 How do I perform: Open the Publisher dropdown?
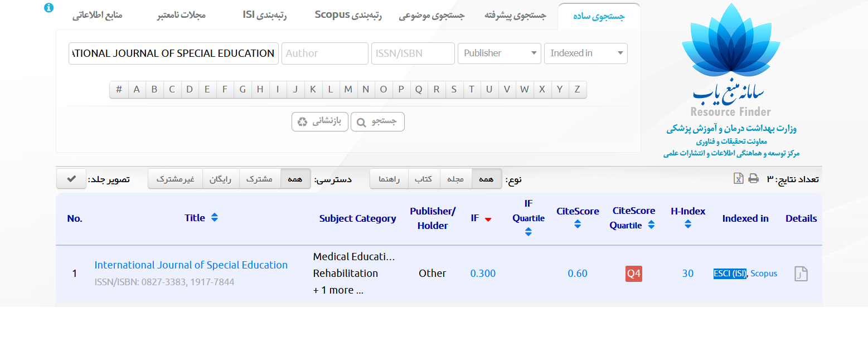(x=500, y=53)
